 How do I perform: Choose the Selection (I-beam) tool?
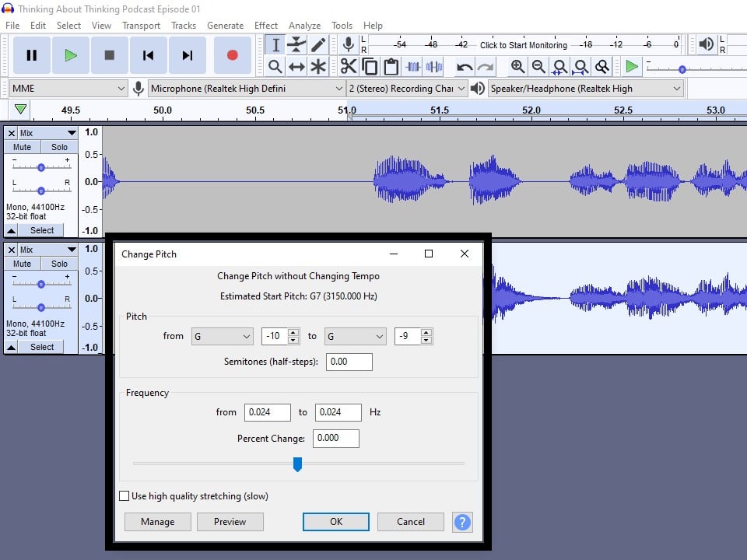(x=275, y=45)
